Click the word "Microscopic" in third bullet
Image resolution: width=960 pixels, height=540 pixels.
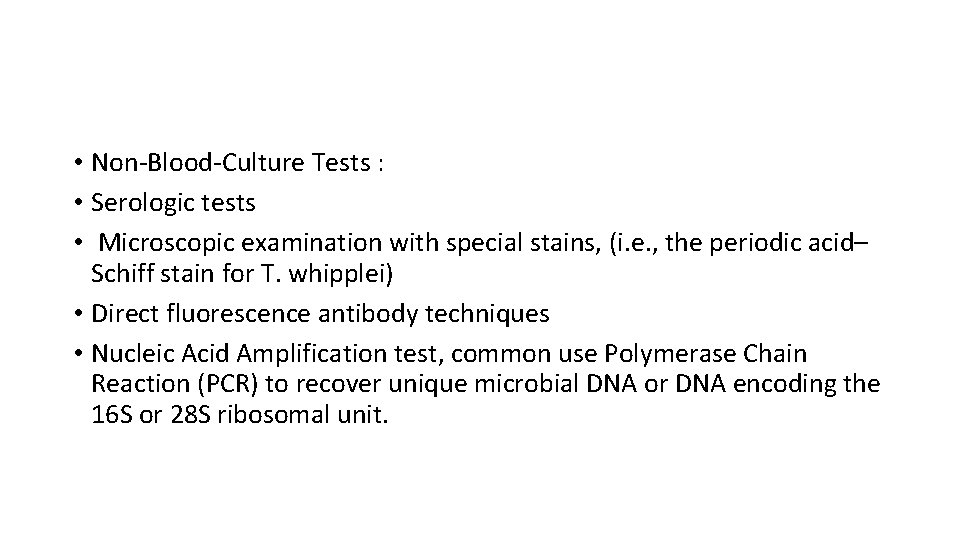(x=165, y=243)
